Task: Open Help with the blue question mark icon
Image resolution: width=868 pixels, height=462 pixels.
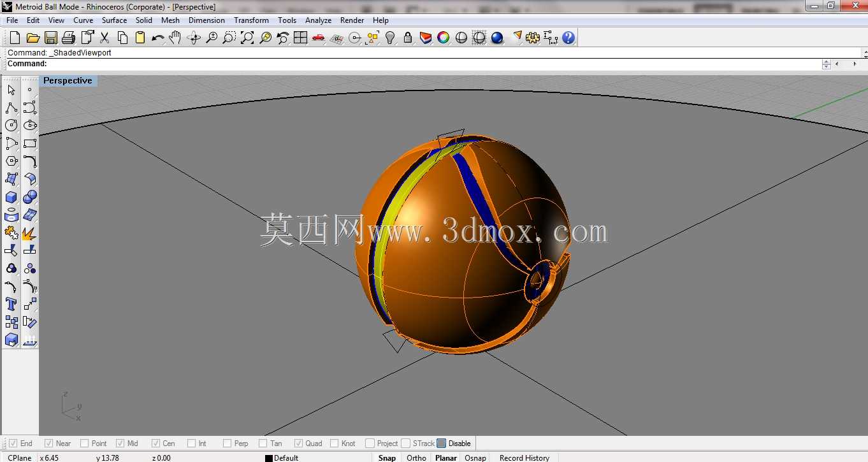Action: [568, 38]
